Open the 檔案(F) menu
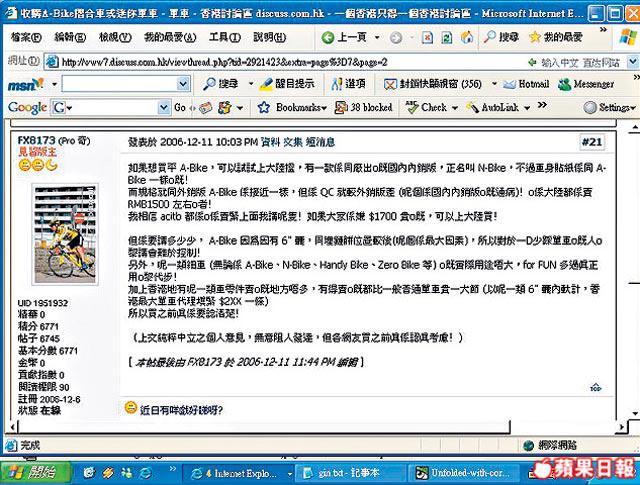 (x=26, y=38)
